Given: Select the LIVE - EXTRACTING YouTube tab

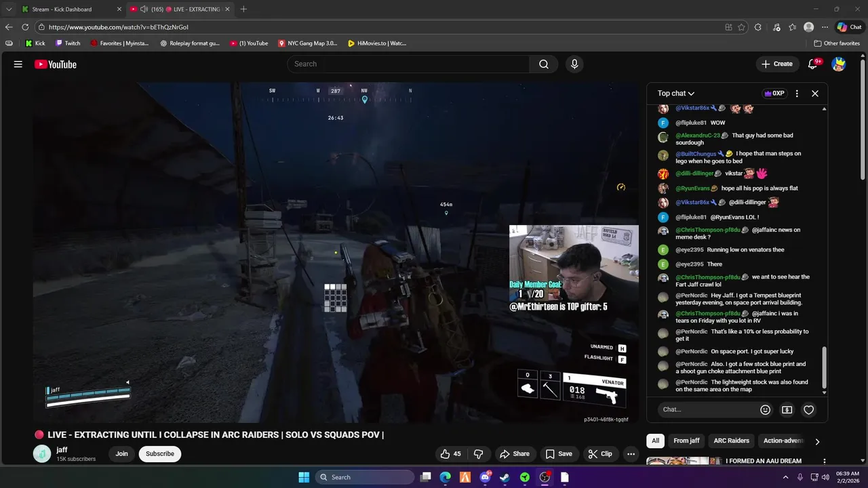Looking at the screenshot, I should tap(180, 9).
